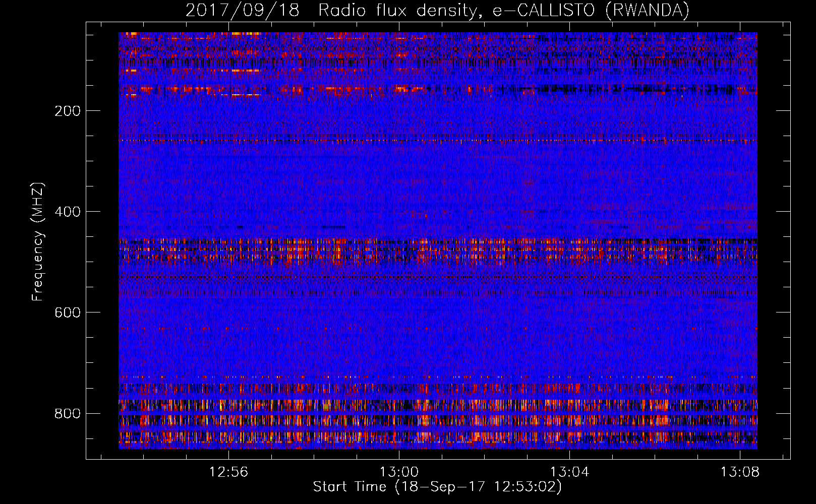This screenshot has width=816, height=504.
Task: Click the 400 frequency tick label
Action: 68,212
